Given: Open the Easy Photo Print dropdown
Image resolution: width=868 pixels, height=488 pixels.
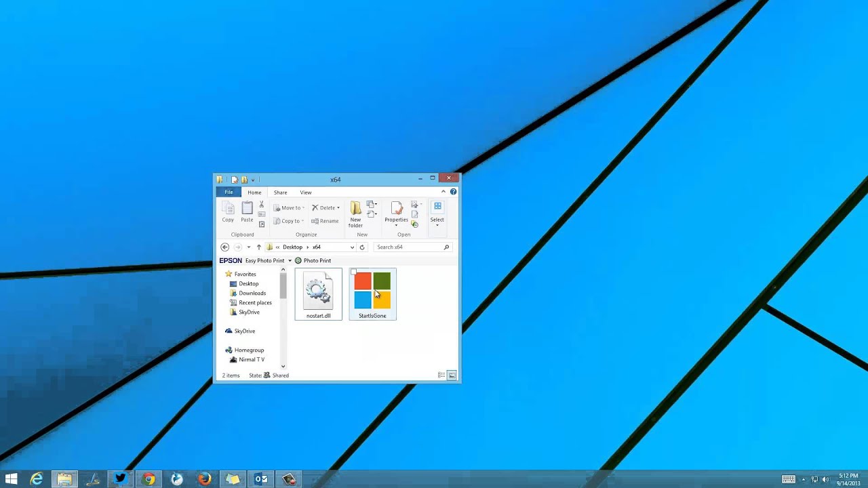Looking at the screenshot, I should coord(290,261).
